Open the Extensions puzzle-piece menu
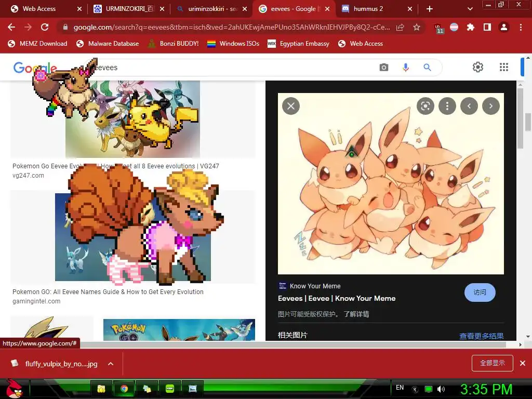 point(470,27)
